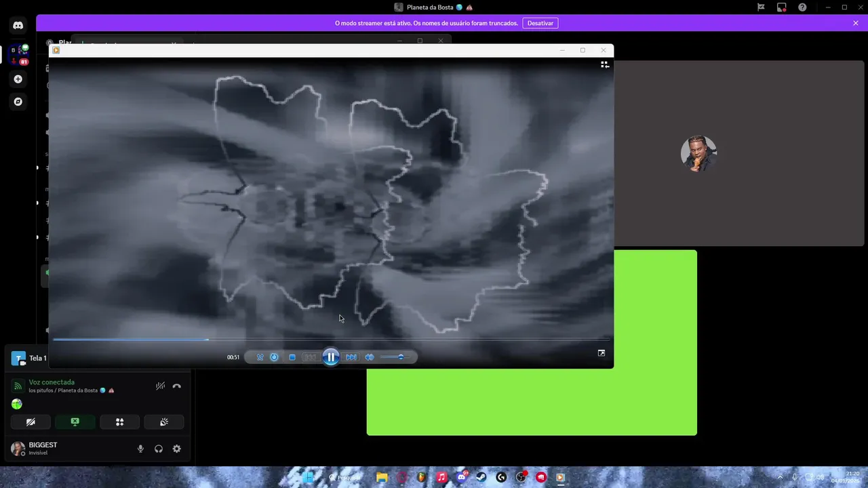
Task: Stop sharing screen in the Discord voice panel
Action: click(x=75, y=422)
